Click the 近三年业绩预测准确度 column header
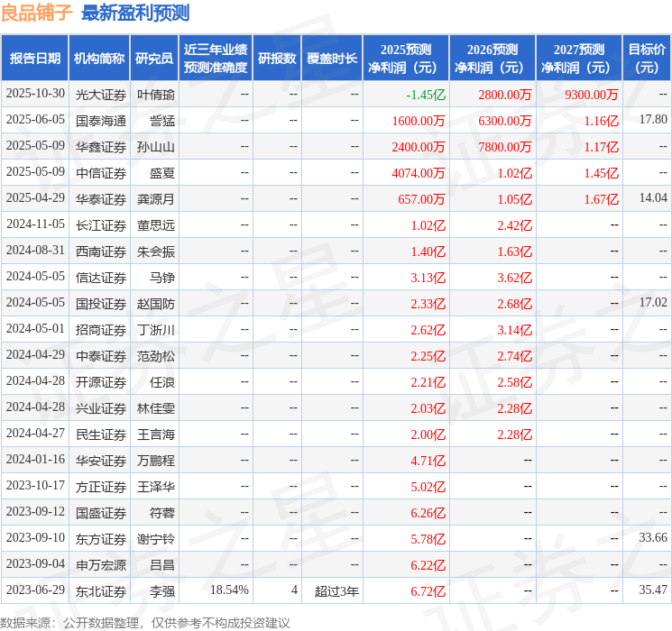672x631 pixels. point(216,58)
